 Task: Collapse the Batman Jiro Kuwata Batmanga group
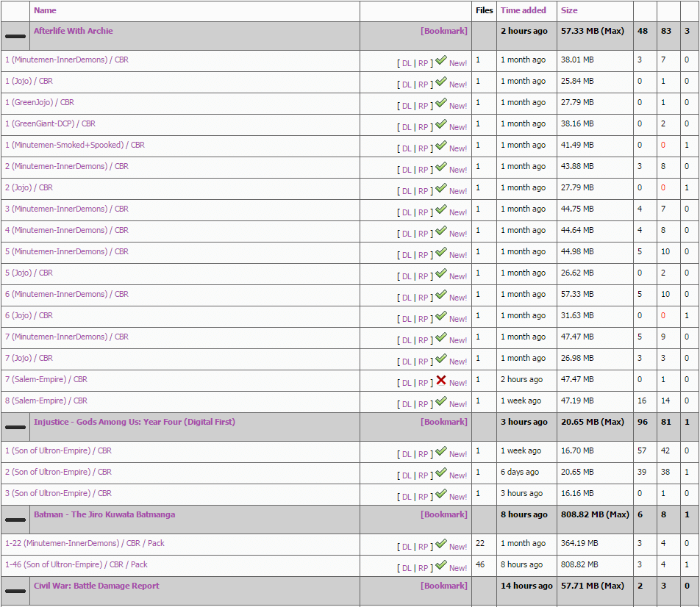tap(15, 520)
